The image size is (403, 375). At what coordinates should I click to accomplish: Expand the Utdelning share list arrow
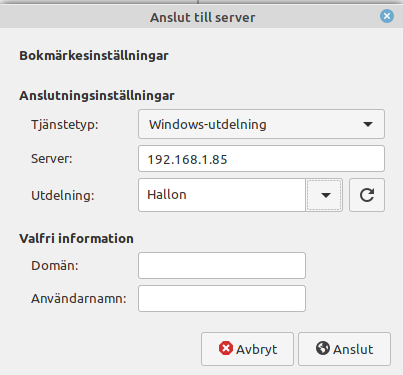(324, 195)
